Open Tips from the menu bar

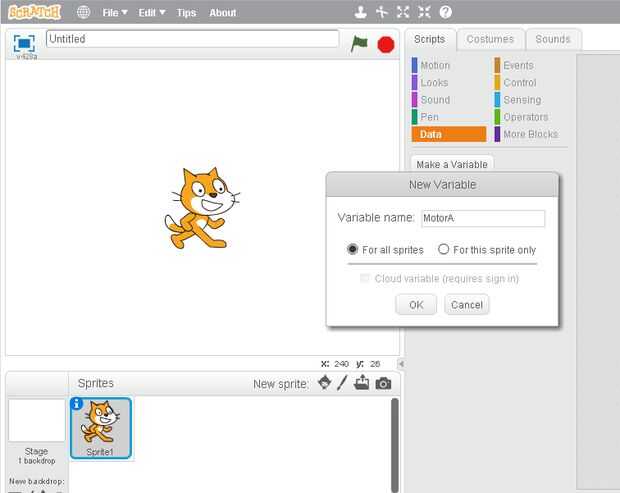coord(186,13)
